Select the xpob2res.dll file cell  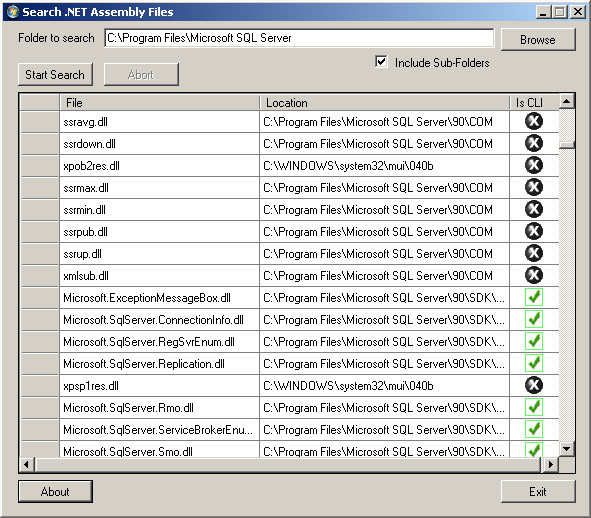pyautogui.click(x=159, y=165)
